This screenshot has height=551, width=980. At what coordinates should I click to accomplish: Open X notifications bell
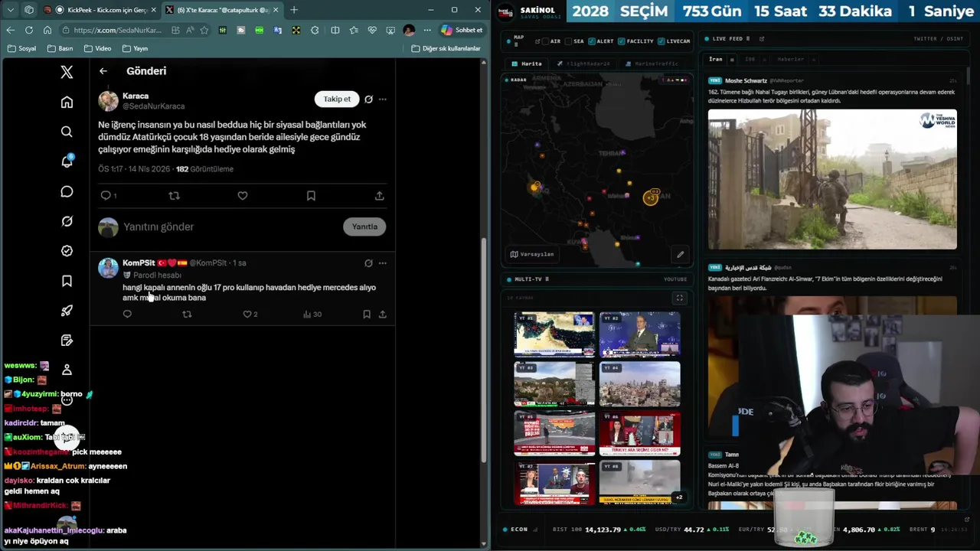(x=67, y=161)
